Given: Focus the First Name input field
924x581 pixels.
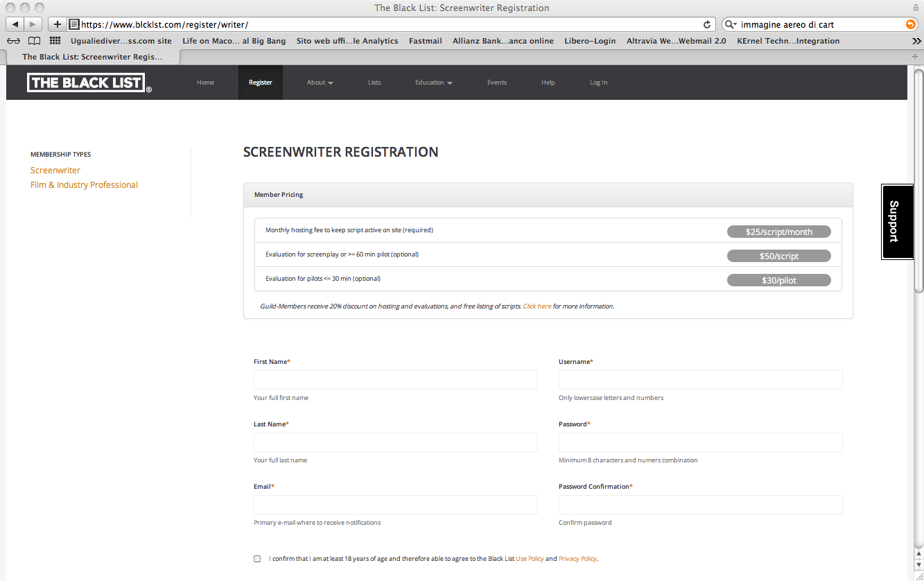Looking at the screenshot, I should (395, 380).
